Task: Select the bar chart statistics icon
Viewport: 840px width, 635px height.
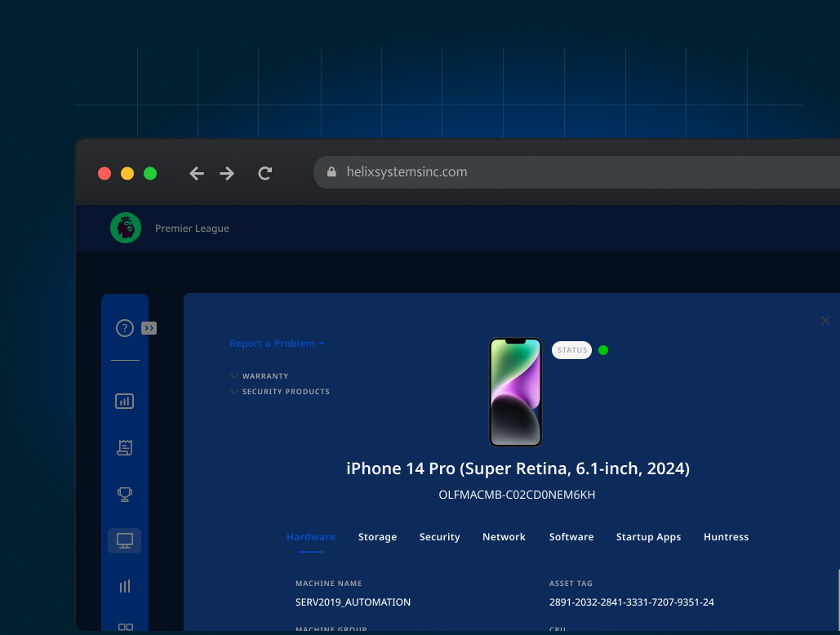Action: point(124,401)
